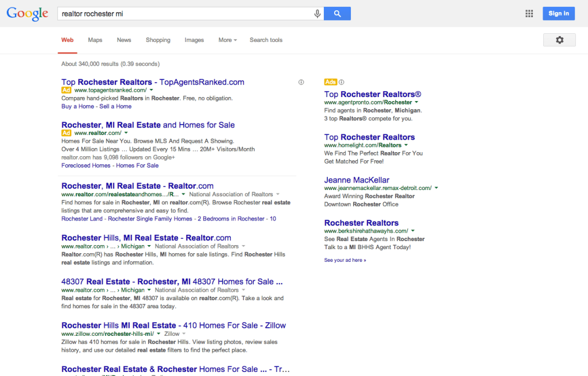Open Rochester, MI Real Estate - Realtor.com result
The width and height of the screenshot is (588, 376).
tap(137, 186)
